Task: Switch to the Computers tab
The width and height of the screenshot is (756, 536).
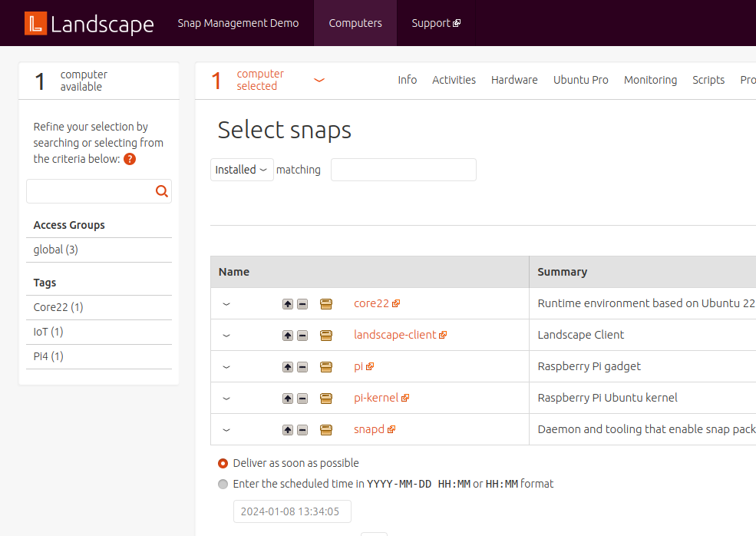Action: pos(355,23)
